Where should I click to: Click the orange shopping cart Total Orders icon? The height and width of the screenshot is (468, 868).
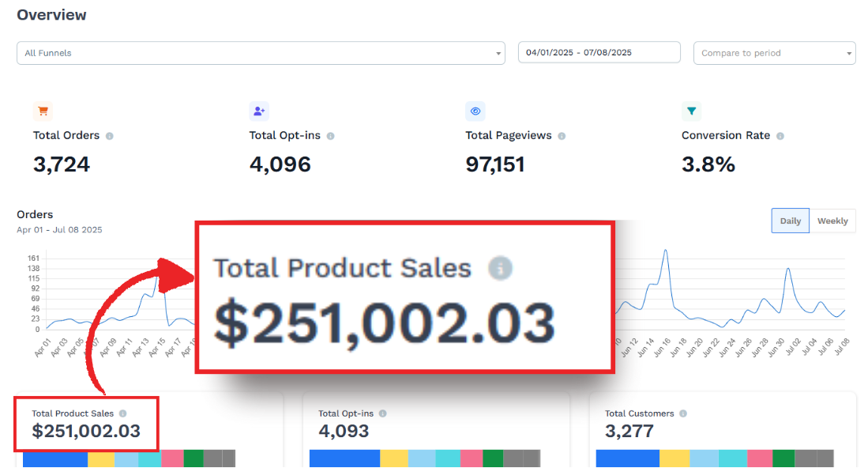(43, 111)
